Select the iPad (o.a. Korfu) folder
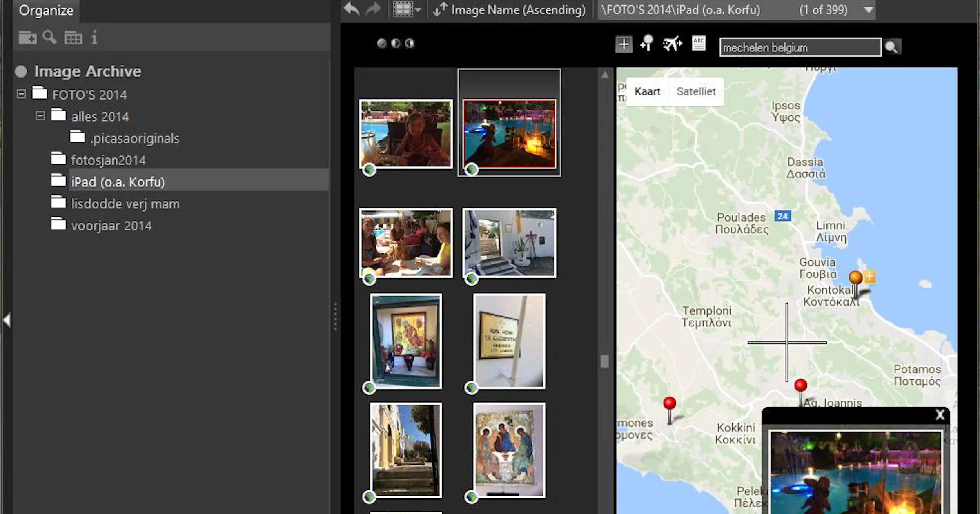 tap(118, 182)
